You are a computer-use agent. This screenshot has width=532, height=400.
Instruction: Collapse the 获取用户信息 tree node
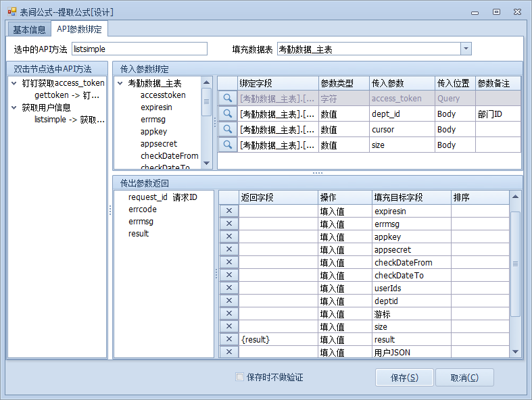tap(14, 108)
